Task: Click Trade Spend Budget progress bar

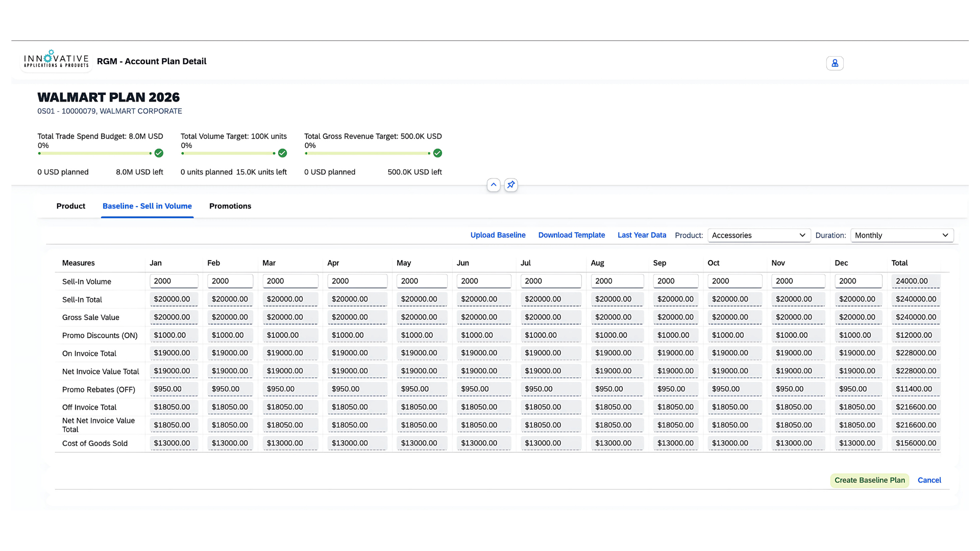Action: pyautogui.click(x=94, y=153)
